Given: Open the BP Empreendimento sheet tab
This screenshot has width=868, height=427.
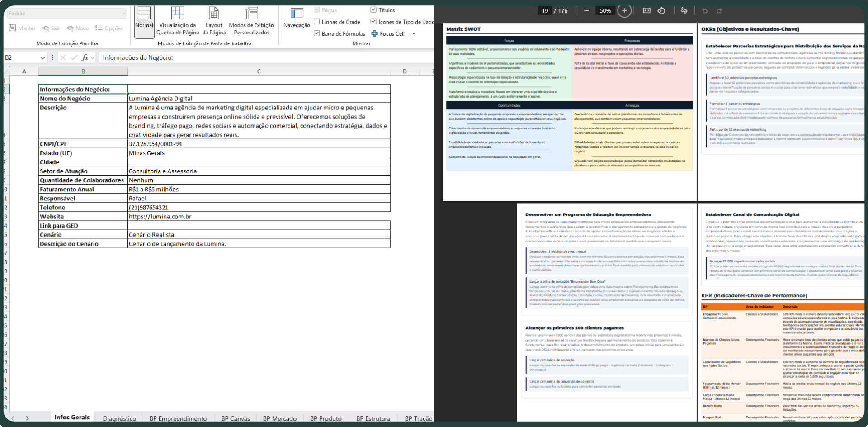Looking at the screenshot, I should click(x=178, y=418).
